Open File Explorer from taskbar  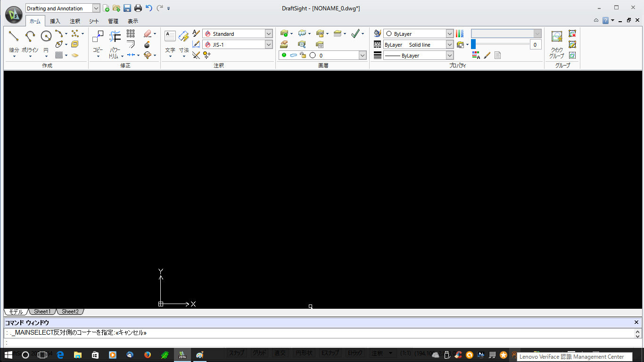77,355
